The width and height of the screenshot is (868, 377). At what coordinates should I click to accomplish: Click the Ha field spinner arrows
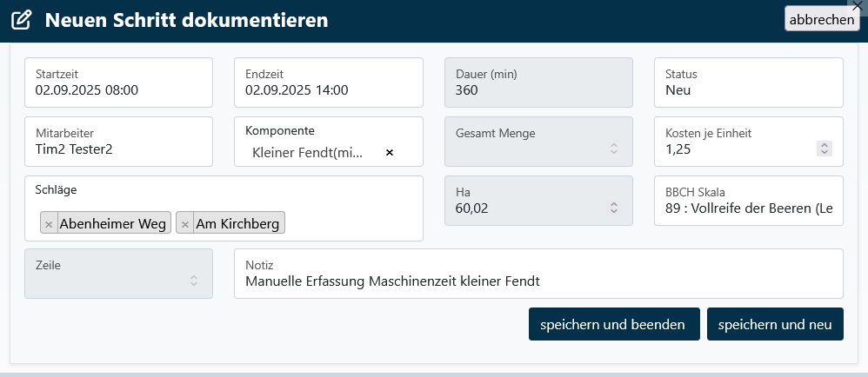coord(613,208)
